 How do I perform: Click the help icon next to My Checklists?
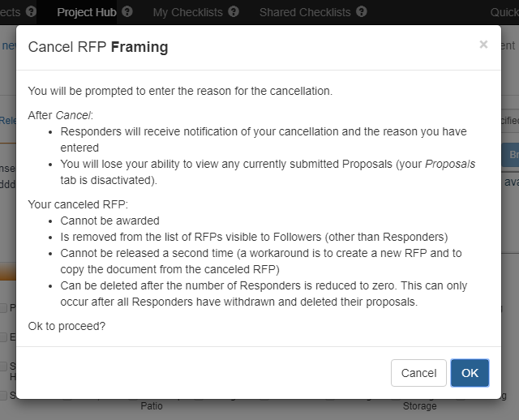[234, 12]
